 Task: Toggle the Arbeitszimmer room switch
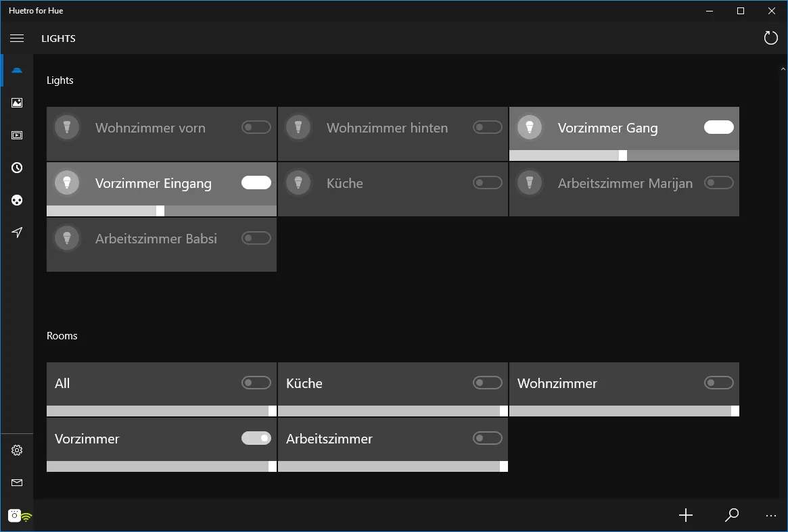tap(488, 438)
